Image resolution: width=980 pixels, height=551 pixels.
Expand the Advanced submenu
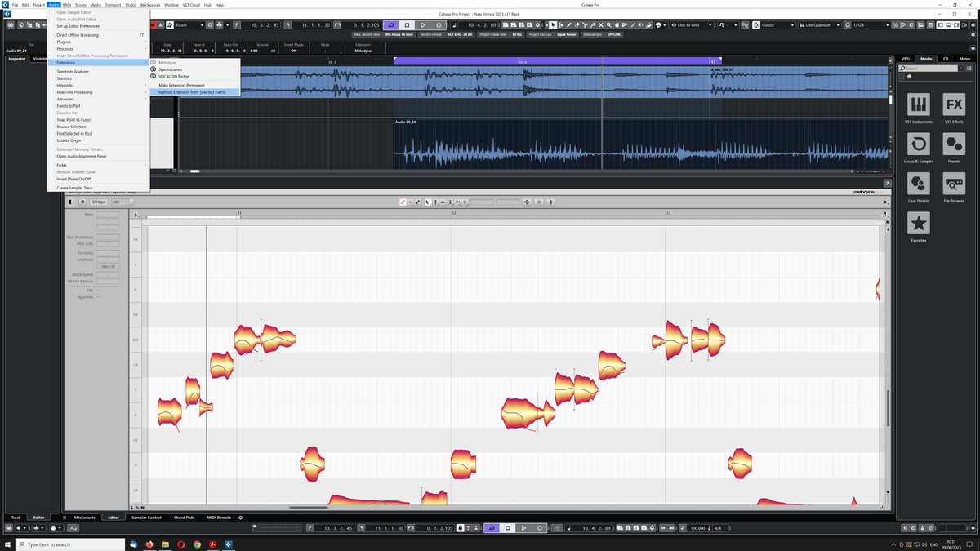98,99
